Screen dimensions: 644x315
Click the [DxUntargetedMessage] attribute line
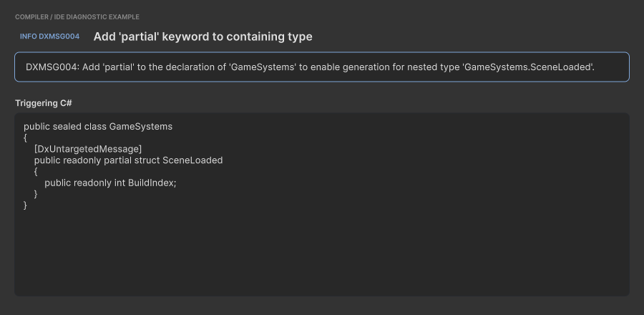tap(88, 149)
